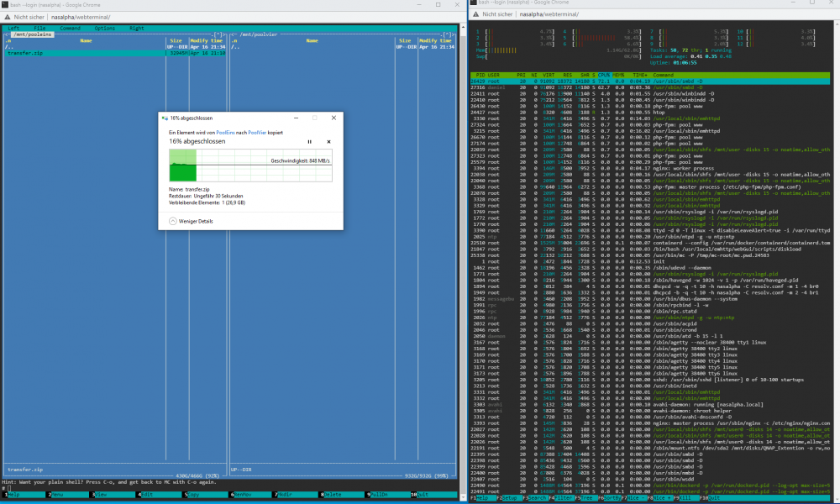Sort htop by PID column header
The width and height of the screenshot is (840, 504).
click(480, 75)
